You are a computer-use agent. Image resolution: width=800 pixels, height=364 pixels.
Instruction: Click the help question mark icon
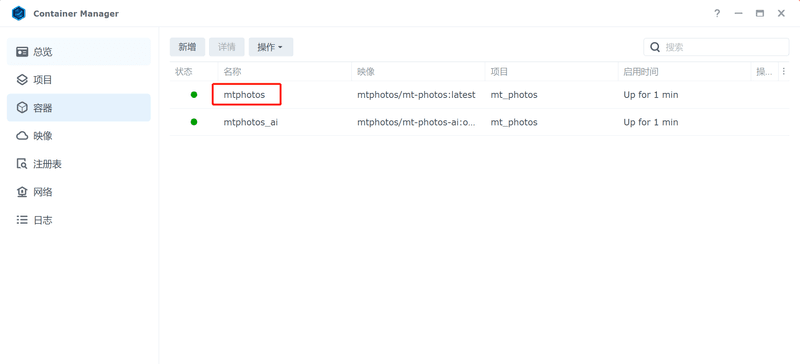pos(717,14)
